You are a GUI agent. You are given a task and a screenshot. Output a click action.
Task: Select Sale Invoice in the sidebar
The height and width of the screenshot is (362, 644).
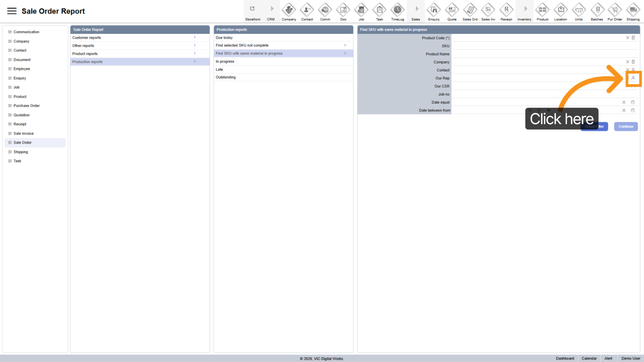(35, 133)
